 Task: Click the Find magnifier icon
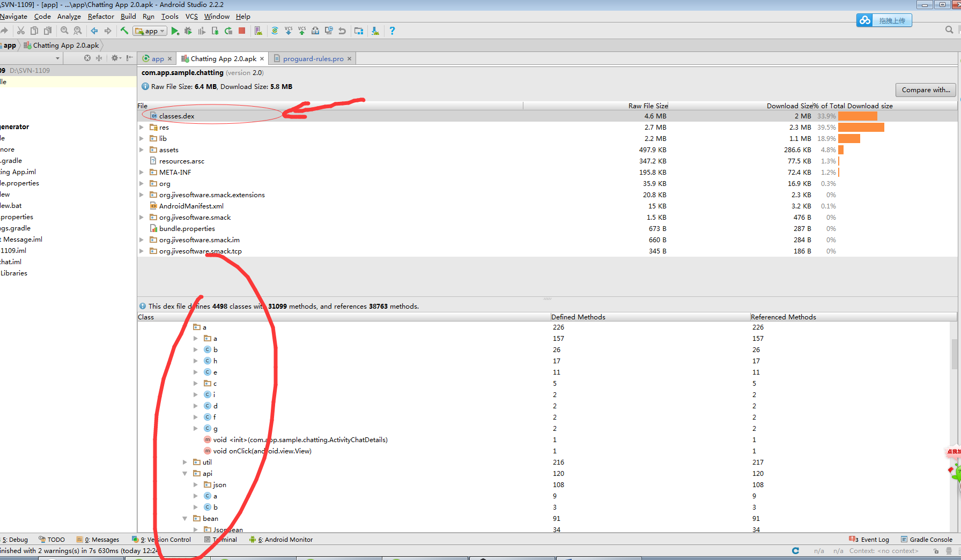pos(64,31)
